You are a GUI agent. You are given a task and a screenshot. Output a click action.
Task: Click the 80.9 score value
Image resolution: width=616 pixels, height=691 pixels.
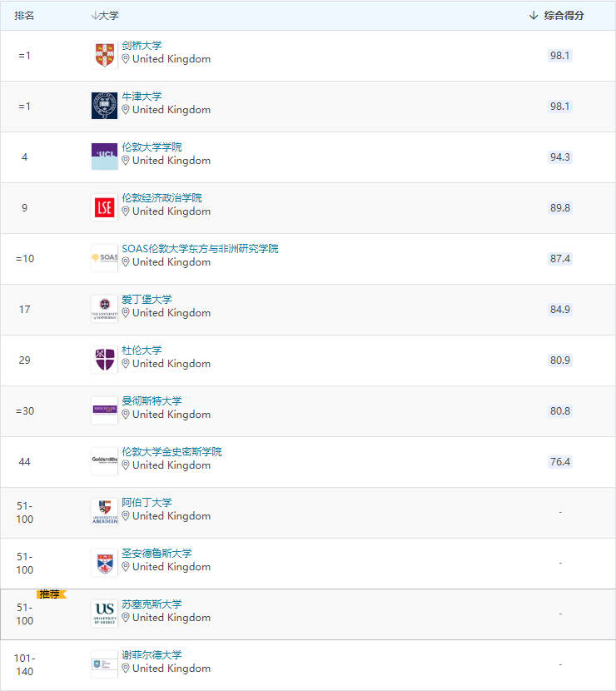[x=560, y=360]
